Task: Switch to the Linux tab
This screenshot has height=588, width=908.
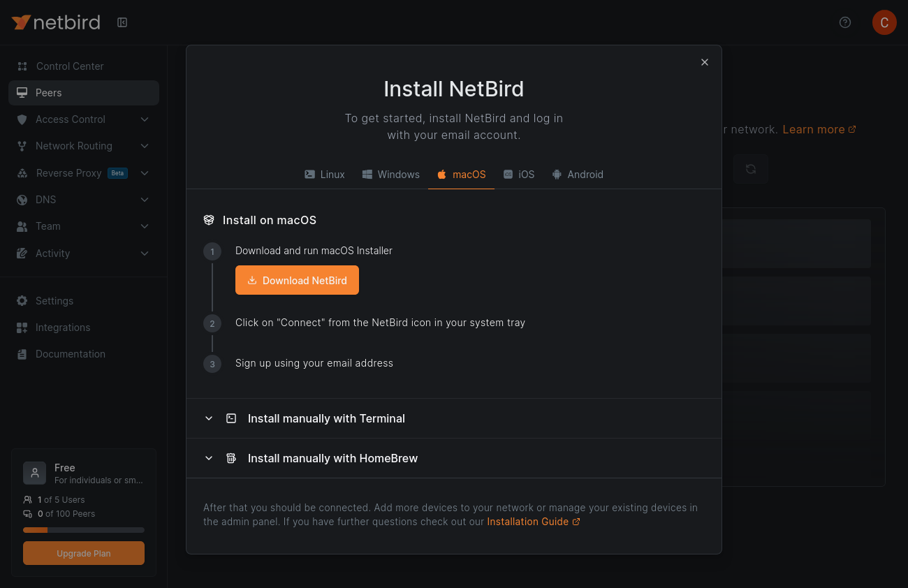Action: click(x=325, y=175)
